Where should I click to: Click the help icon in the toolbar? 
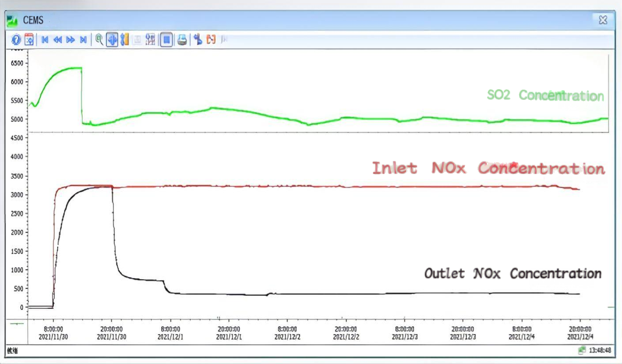pos(16,40)
